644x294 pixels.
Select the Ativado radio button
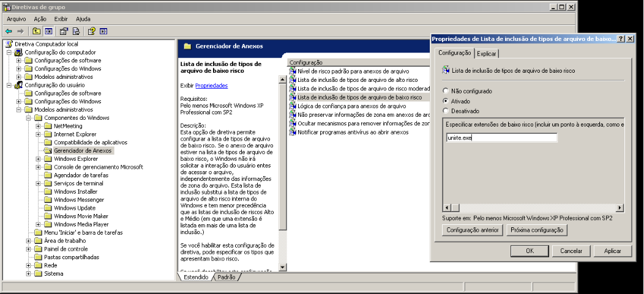(445, 101)
